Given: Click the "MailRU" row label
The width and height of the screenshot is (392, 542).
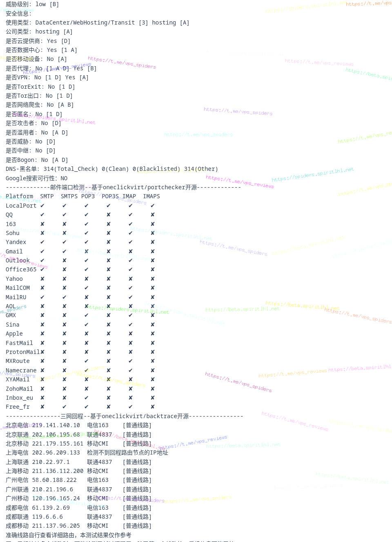Looking at the screenshot, I should coord(16,297).
